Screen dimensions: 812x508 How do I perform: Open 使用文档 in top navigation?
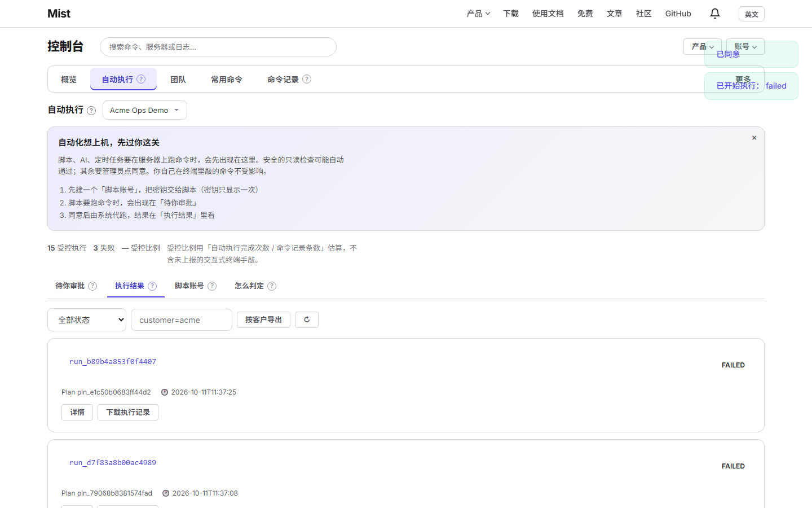(x=548, y=14)
